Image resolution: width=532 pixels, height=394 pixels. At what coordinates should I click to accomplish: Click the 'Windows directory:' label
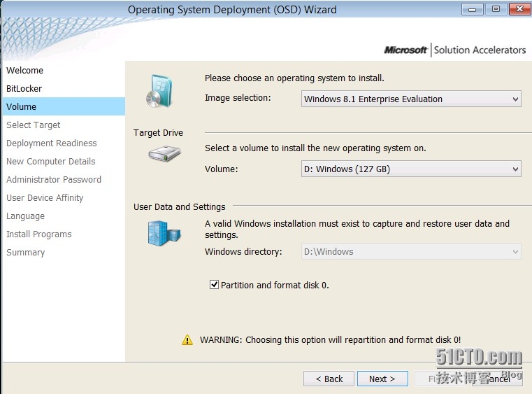click(x=243, y=252)
